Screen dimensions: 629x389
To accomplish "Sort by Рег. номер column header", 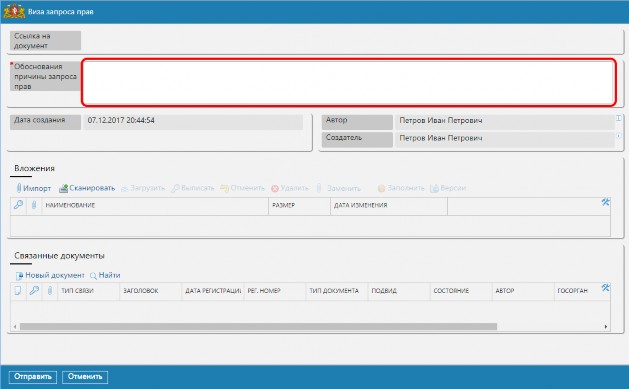I will [x=275, y=291].
